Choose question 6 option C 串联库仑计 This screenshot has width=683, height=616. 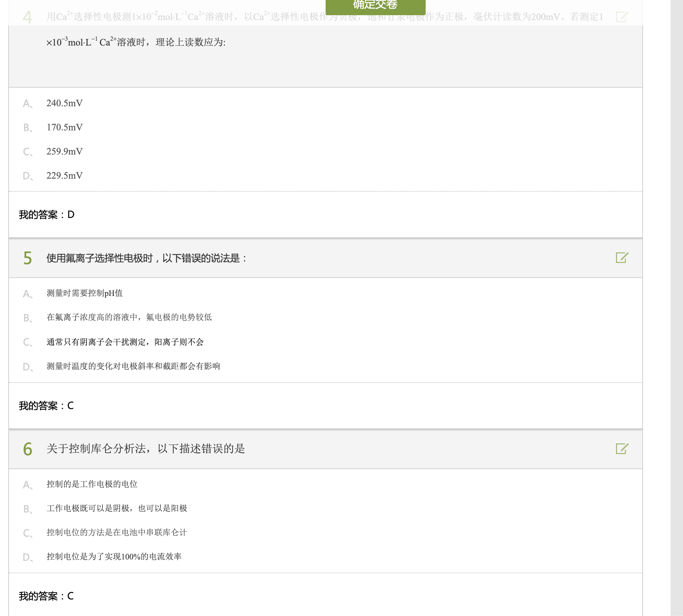pyautogui.click(x=117, y=533)
